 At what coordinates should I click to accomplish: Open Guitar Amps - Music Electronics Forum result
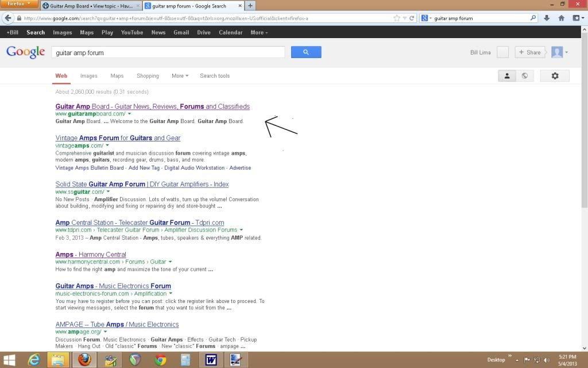click(x=113, y=286)
